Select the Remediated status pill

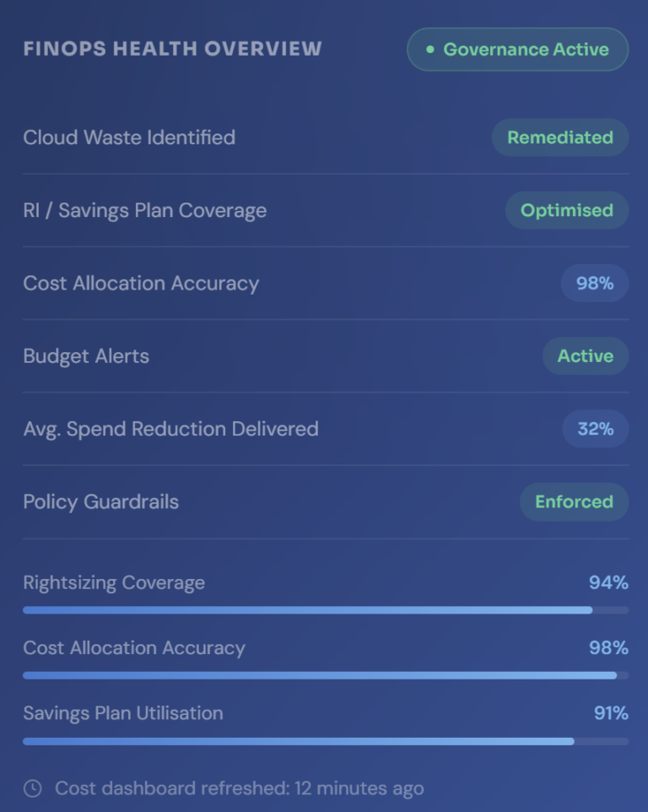(x=560, y=138)
